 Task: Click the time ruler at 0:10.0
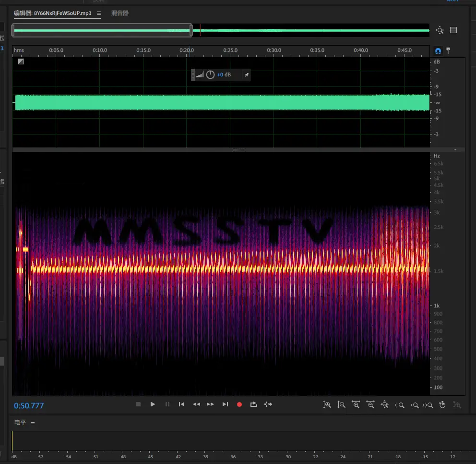pos(100,50)
